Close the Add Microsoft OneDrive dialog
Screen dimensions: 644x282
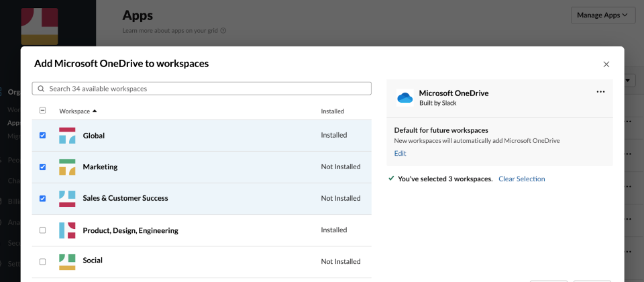point(606,64)
